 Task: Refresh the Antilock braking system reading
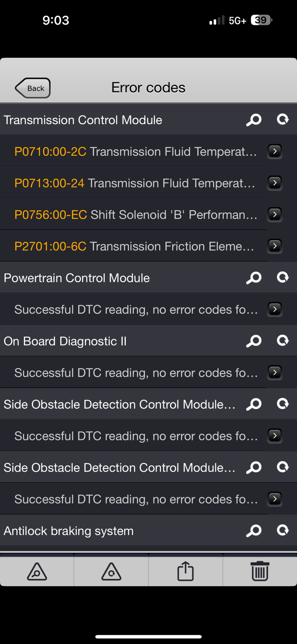point(282,530)
